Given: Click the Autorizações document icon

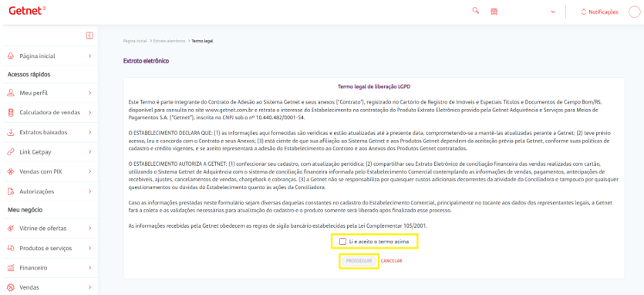Looking at the screenshot, I should click(x=11, y=192).
